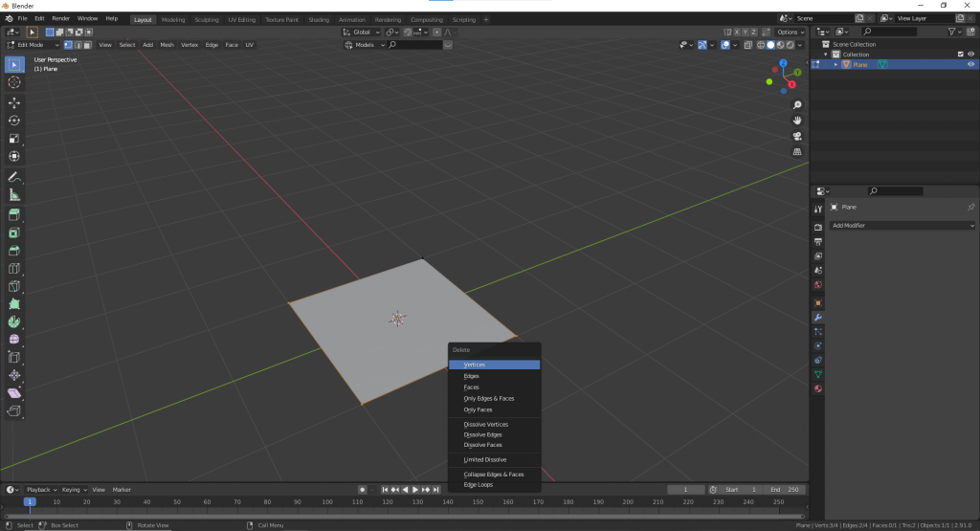Open the Edit Mode dropdown

coord(33,45)
